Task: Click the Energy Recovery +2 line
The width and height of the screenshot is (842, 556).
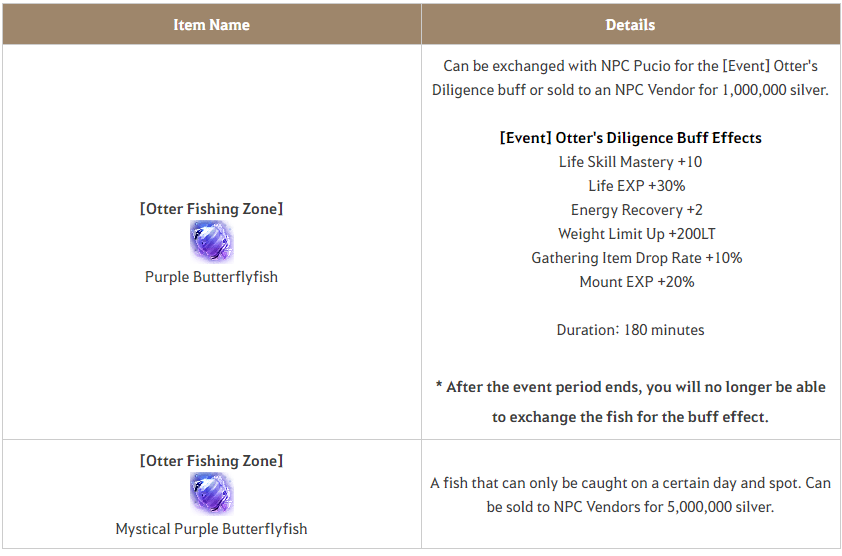Action: click(637, 210)
